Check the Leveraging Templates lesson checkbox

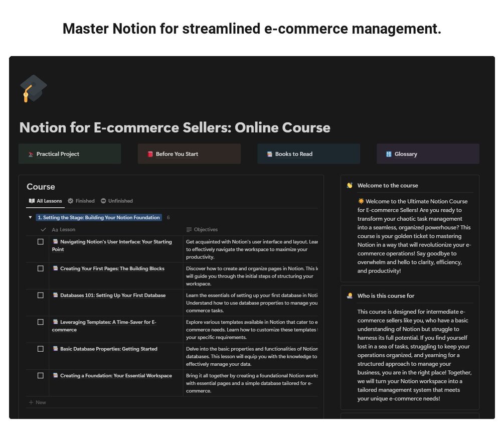pyautogui.click(x=41, y=322)
